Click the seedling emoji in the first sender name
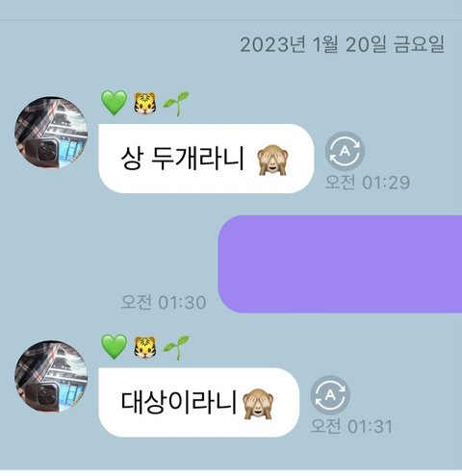This screenshot has height=476, width=462. [176, 103]
